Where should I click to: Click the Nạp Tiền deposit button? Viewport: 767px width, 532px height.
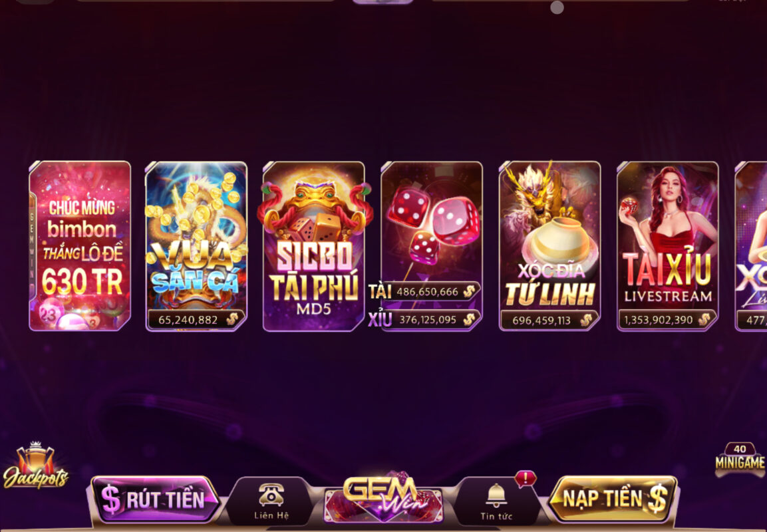click(613, 499)
